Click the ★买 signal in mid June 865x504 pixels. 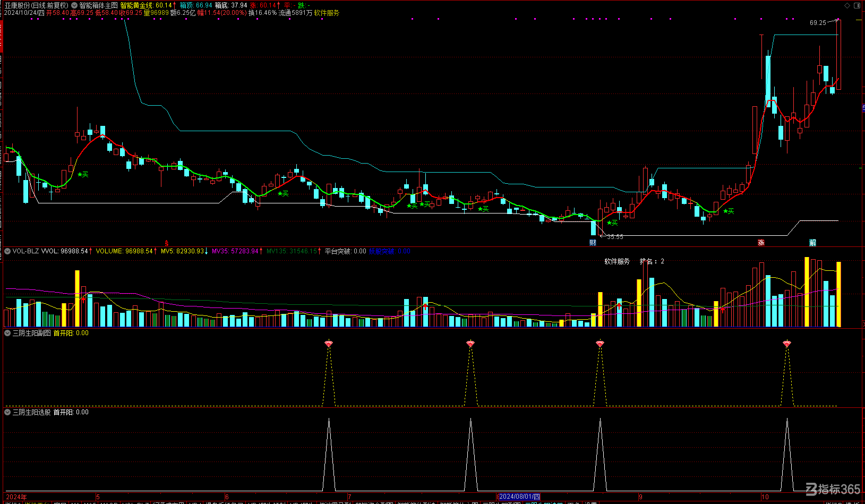point(283,193)
